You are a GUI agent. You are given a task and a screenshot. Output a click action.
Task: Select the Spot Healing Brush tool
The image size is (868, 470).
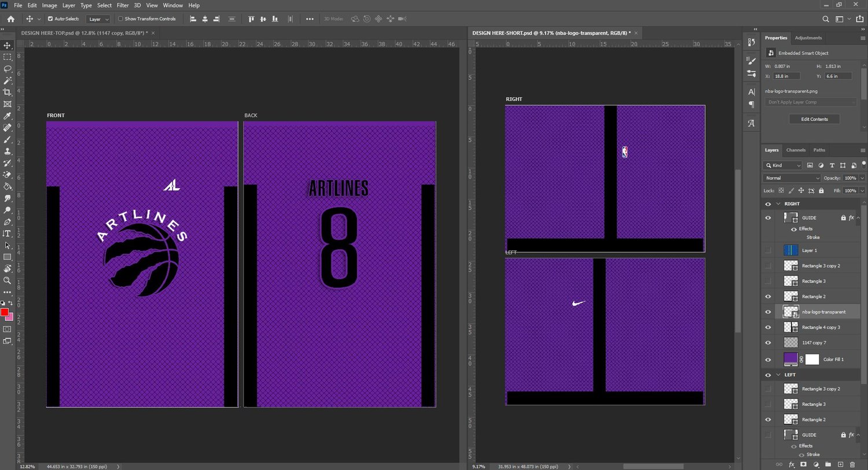point(8,128)
